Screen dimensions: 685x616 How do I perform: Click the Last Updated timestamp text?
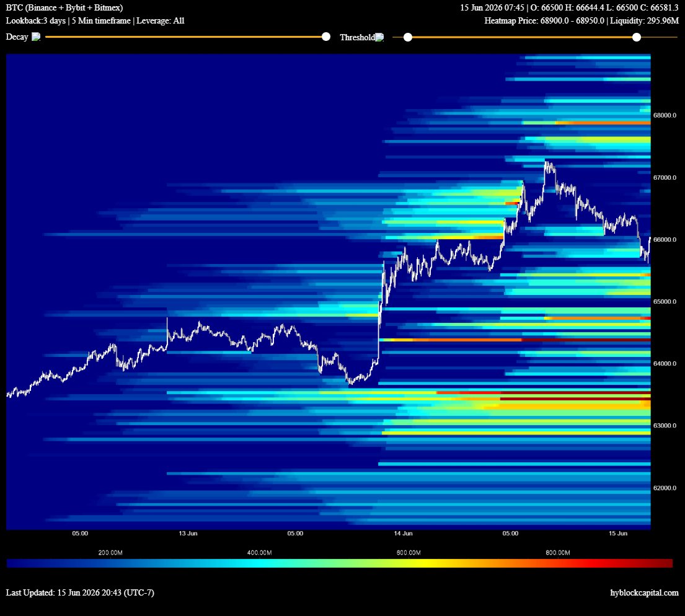(x=80, y=592)
